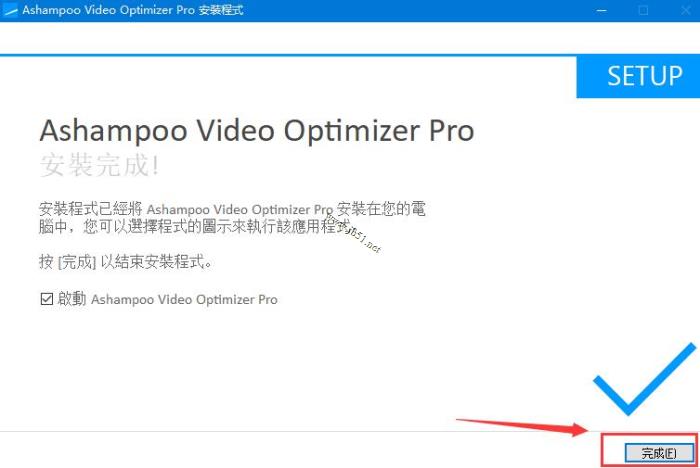Viewport: 700px width, 468px height.
Task: Maximize the installer window
Action: pos(643,10)
